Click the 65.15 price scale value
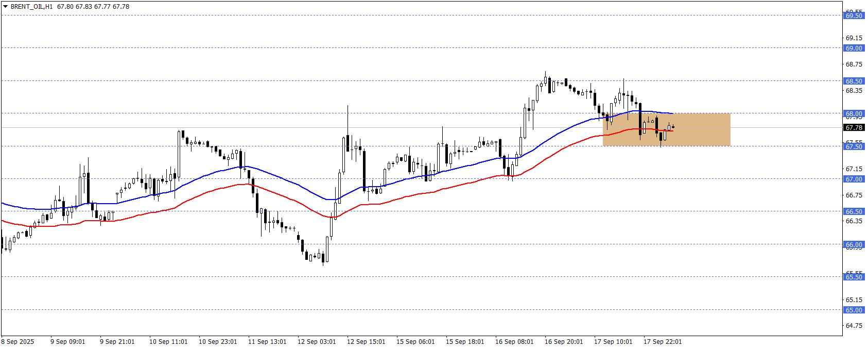Viewport: 868px width, 348px height. click(854, 300)
